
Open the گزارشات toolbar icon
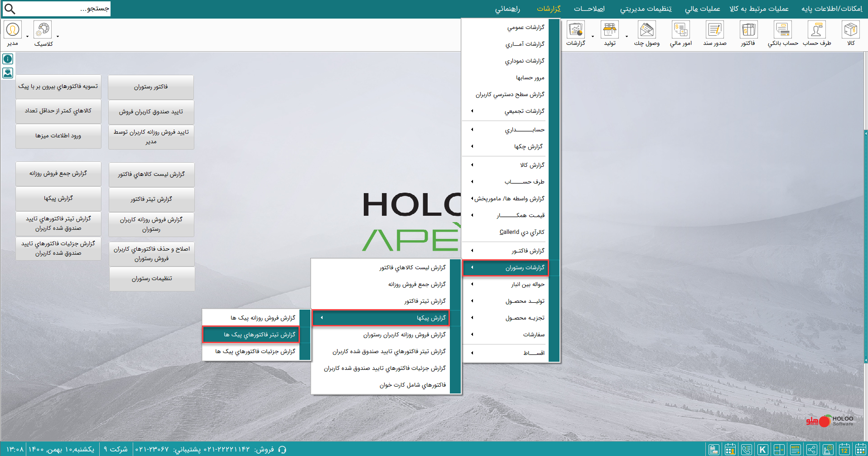tap(576, 30)
